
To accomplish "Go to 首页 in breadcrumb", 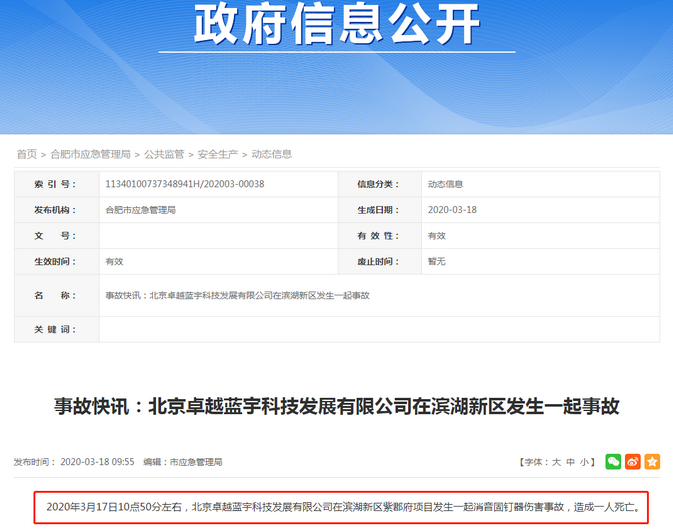I will pos(27,154).
